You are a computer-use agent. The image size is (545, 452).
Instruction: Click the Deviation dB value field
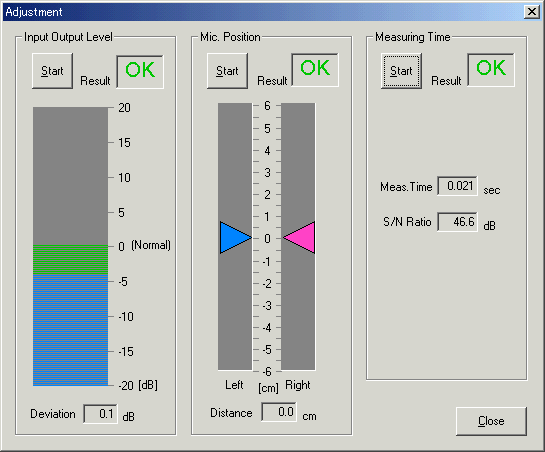point(100,414)
